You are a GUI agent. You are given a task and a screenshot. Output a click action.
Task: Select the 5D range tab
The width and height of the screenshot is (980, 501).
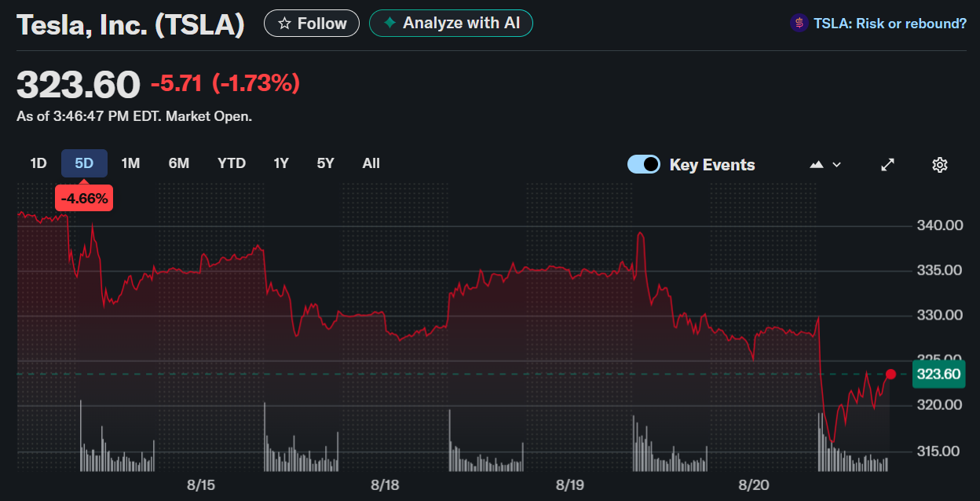tap(84, 163)
